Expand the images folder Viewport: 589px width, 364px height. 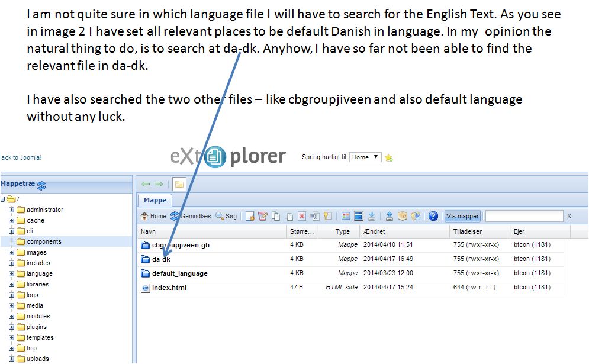(12, 253)
